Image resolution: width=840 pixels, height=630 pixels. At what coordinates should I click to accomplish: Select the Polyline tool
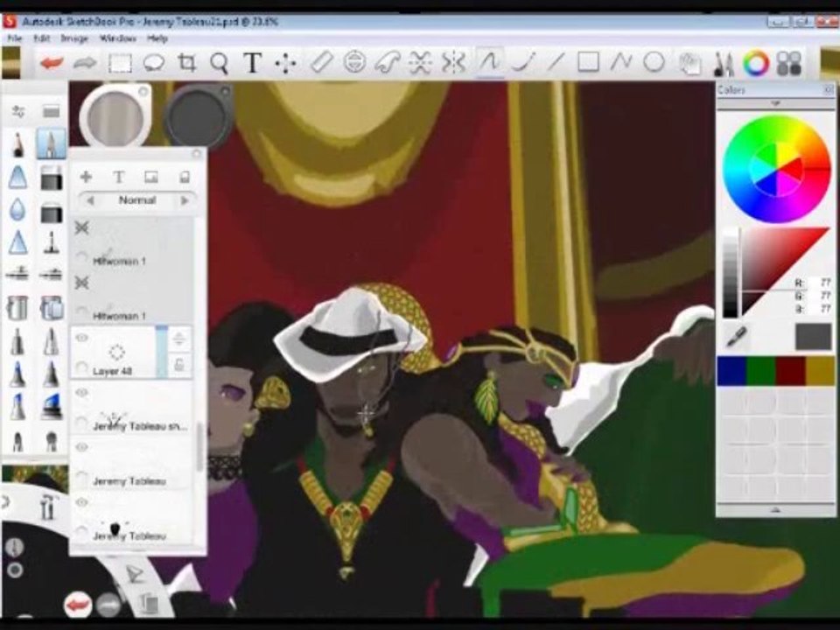(621, 62)
